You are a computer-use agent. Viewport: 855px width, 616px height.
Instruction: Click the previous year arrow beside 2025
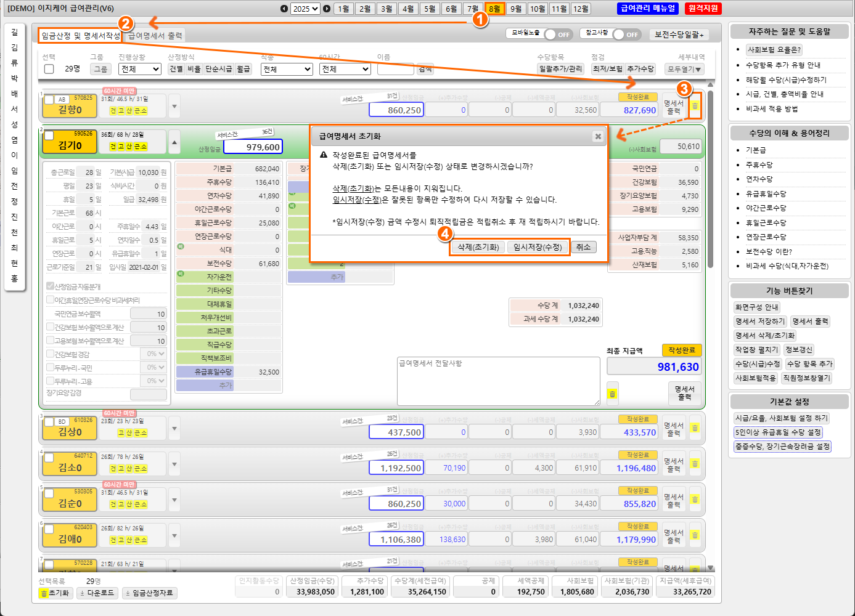click(284, 9)
